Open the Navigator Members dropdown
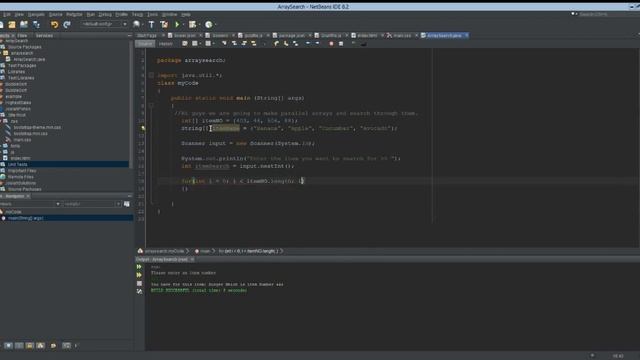640x360 pixels. (29, 204)
